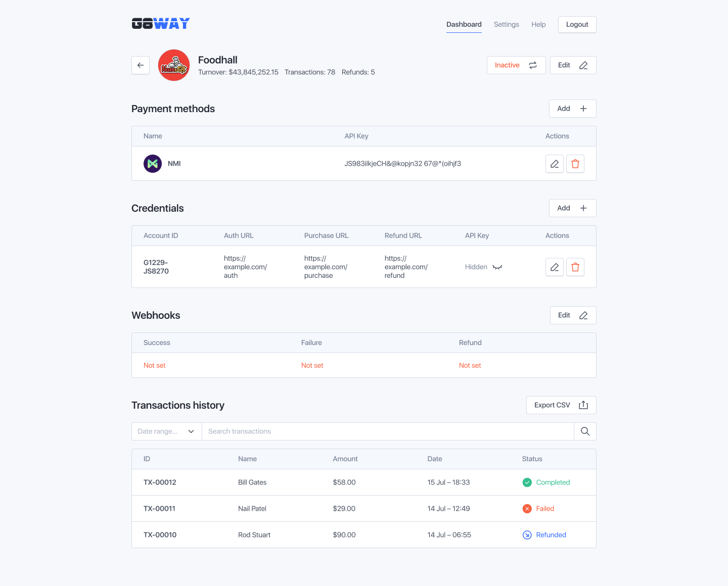
Task: Open the Date range dropdown
Action: coord(166,431)
